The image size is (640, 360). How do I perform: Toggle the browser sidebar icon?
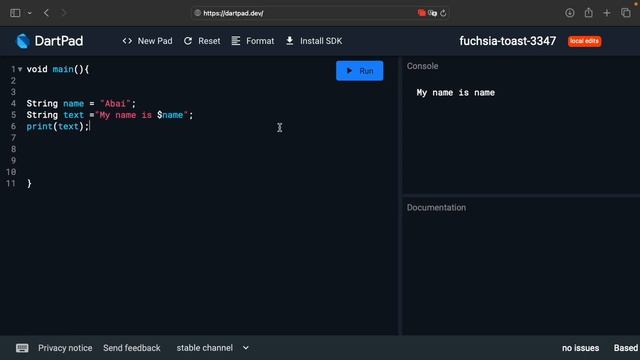click(x=15, y=13)
